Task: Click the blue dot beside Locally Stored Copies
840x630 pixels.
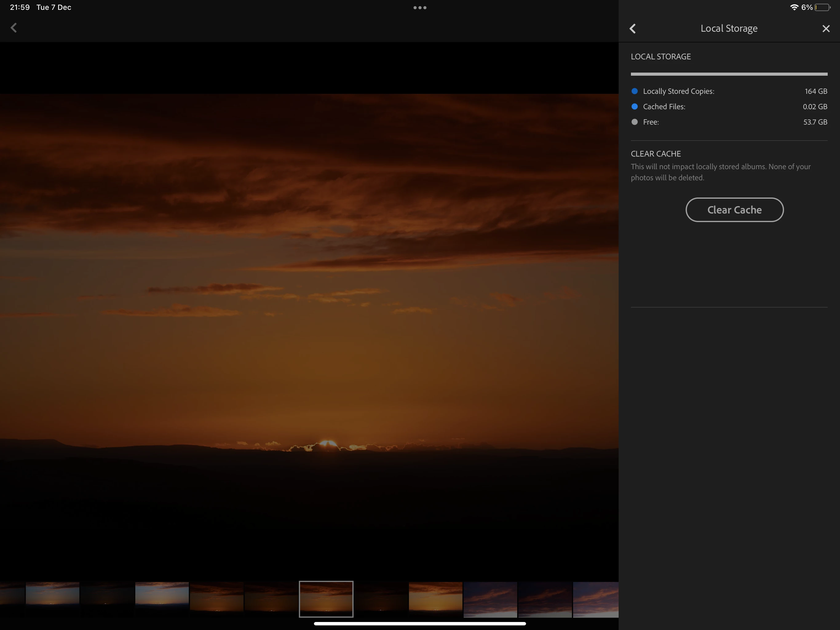Action: [x=635, y=91]
